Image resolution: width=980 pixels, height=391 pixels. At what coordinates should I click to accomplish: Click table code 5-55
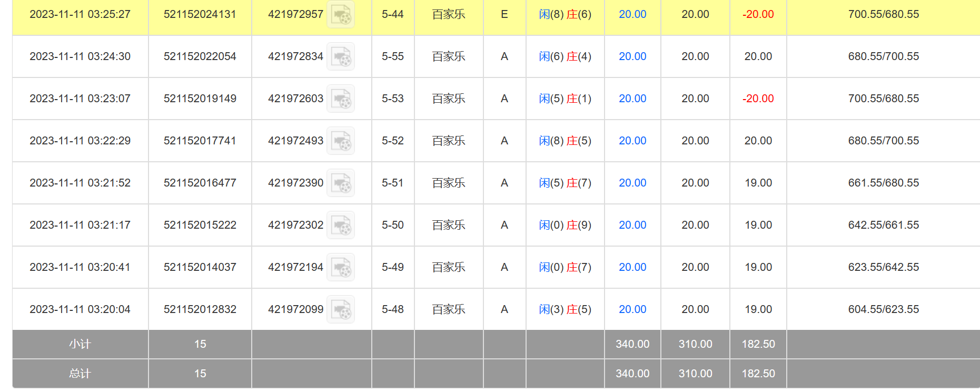393,56
